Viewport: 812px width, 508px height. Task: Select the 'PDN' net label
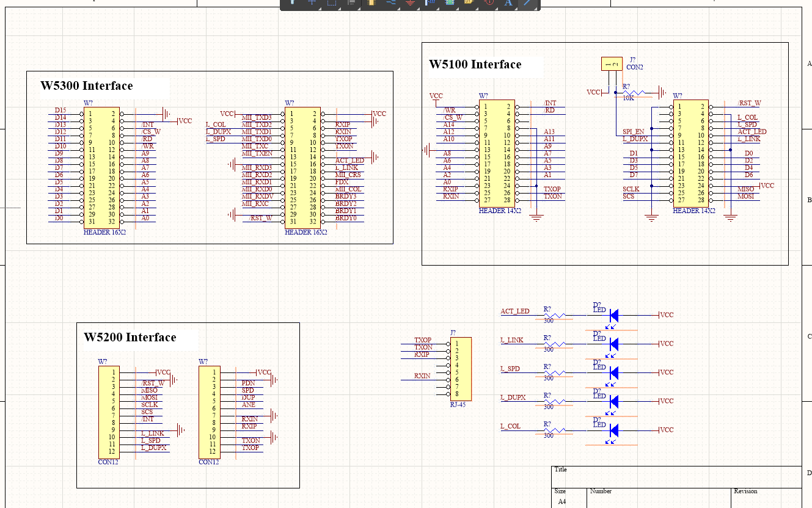[x=247, y=383]
